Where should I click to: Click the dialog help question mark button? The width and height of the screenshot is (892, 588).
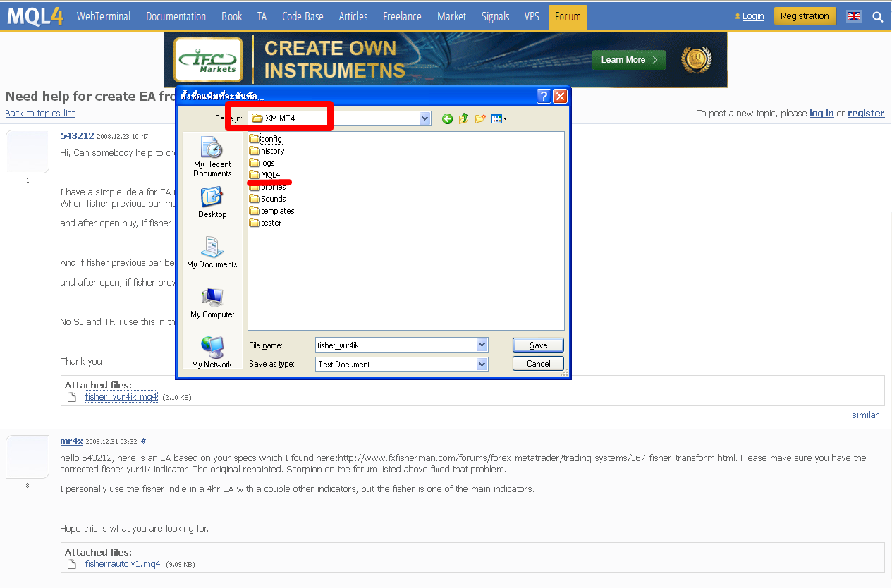(544, 96)
